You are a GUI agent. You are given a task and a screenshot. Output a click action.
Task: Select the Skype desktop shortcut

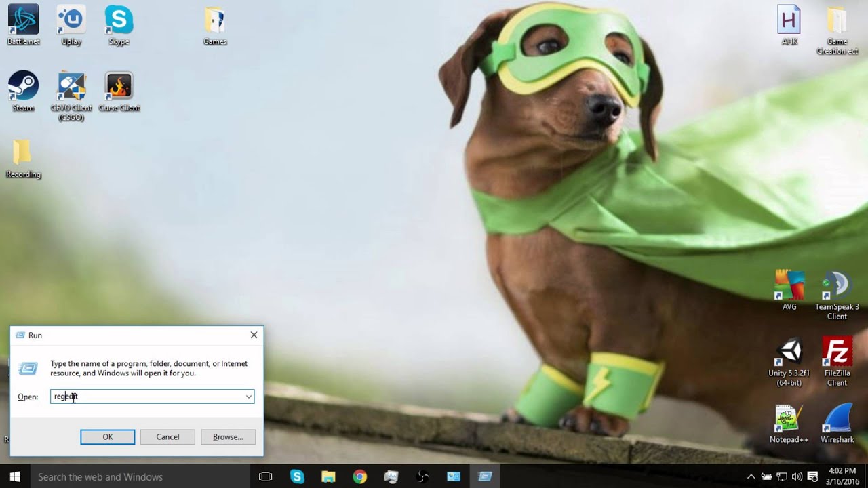point(119,25)
